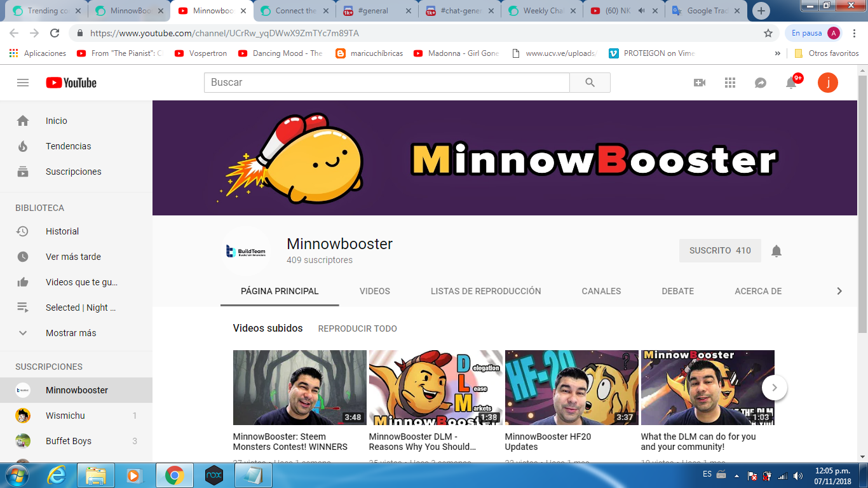
Task: Select the PÁGINA PRINCIPAL tab
Action: 280,291
